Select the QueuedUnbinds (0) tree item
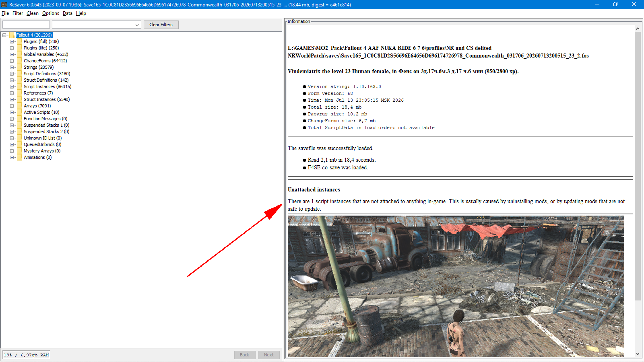 point(42,144)
